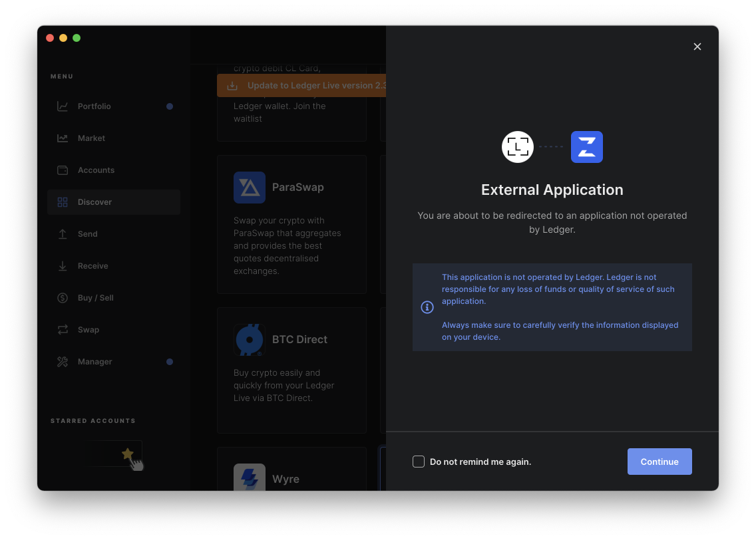Click the 'Always make sure to carefully verify' notice

pos(560,331)
